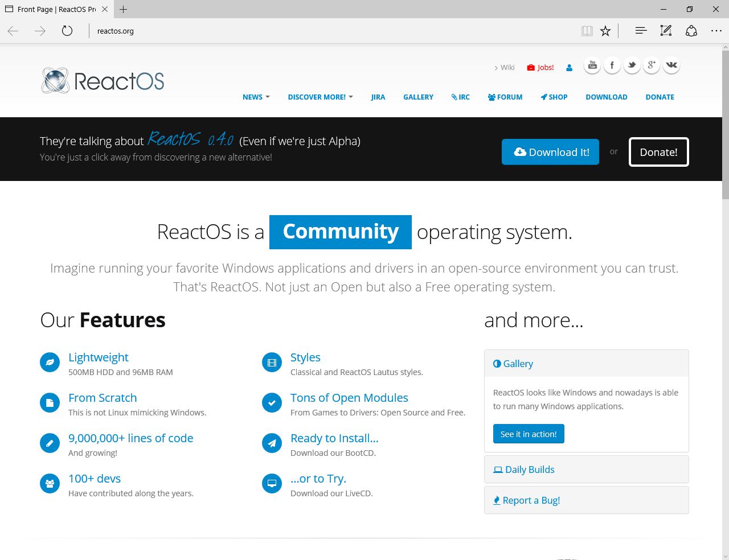Click the Styles film icon

pyautogui.click(x=272, y=362)
